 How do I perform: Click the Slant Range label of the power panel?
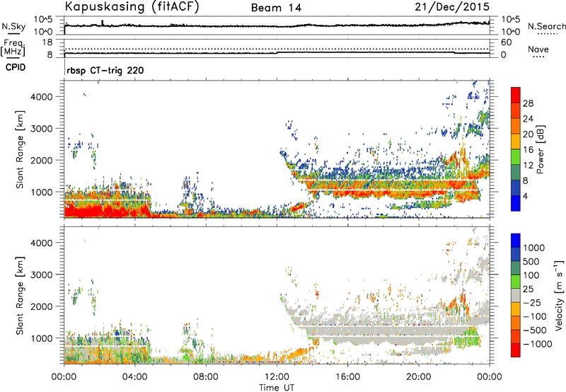click(x=20, y=149)
